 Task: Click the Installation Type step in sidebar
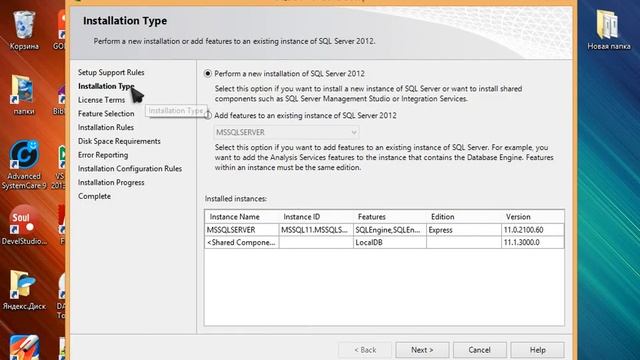coord(106,86)
